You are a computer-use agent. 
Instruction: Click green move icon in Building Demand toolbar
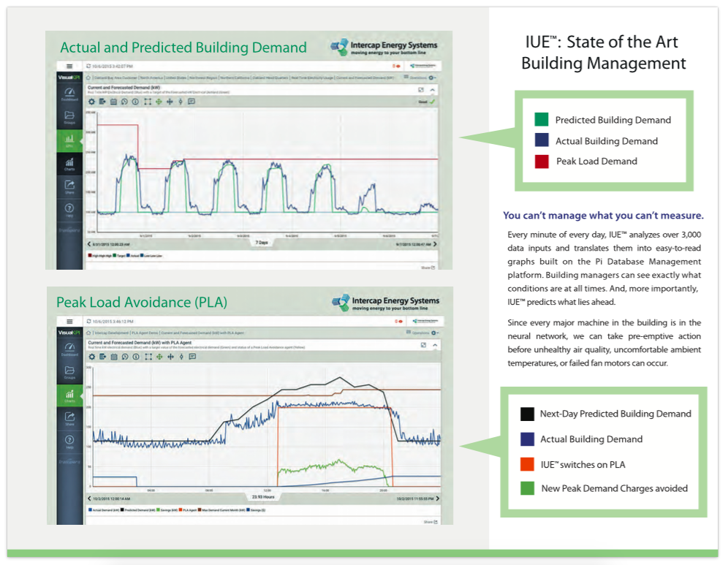tap(159, 102)
